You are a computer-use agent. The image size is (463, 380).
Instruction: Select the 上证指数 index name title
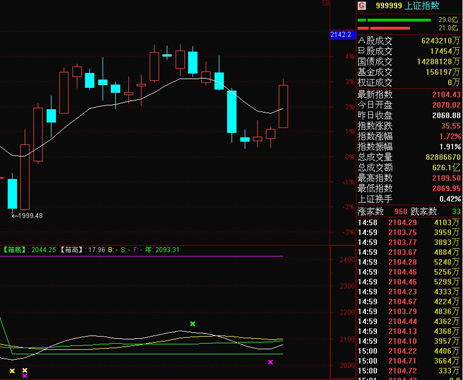pyautogui.click(x=422, y=6)
